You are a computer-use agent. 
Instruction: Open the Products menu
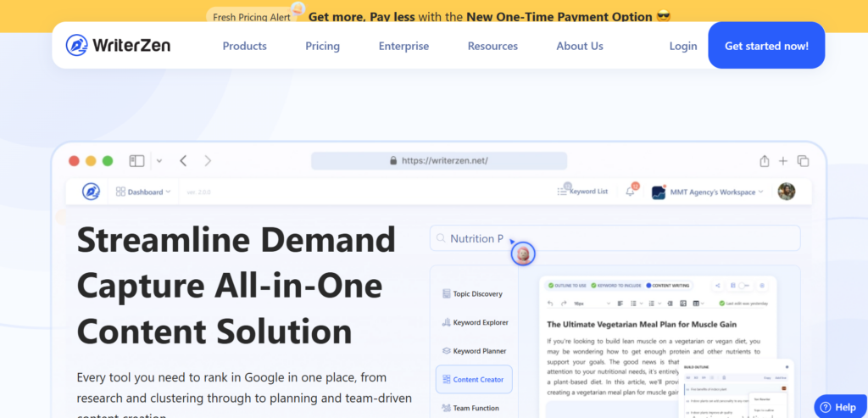245,47
